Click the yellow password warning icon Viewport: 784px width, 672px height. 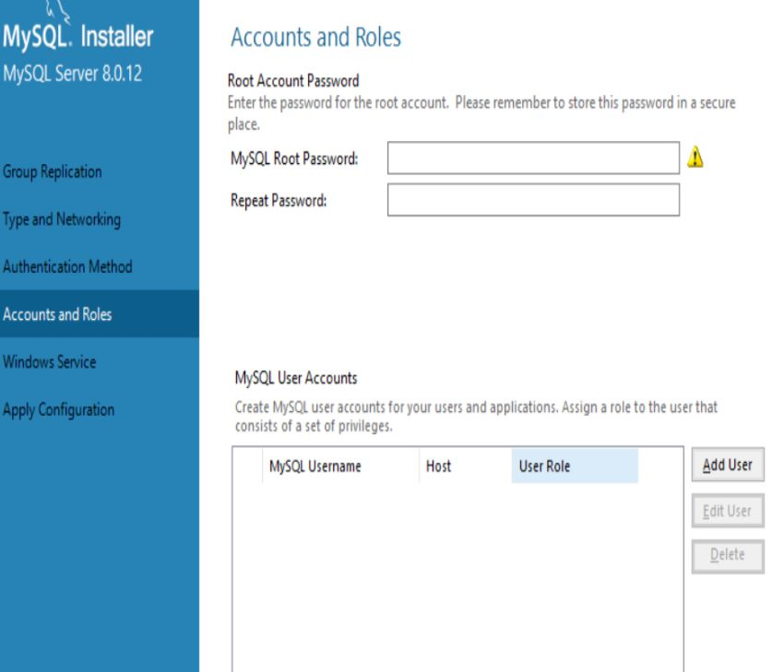pyautogui.click(x=695, y=157)
